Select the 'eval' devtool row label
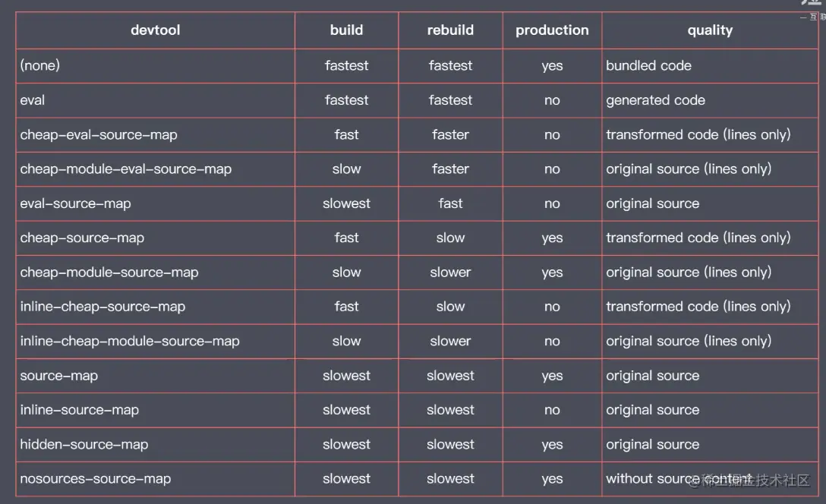 coord(33,100)
